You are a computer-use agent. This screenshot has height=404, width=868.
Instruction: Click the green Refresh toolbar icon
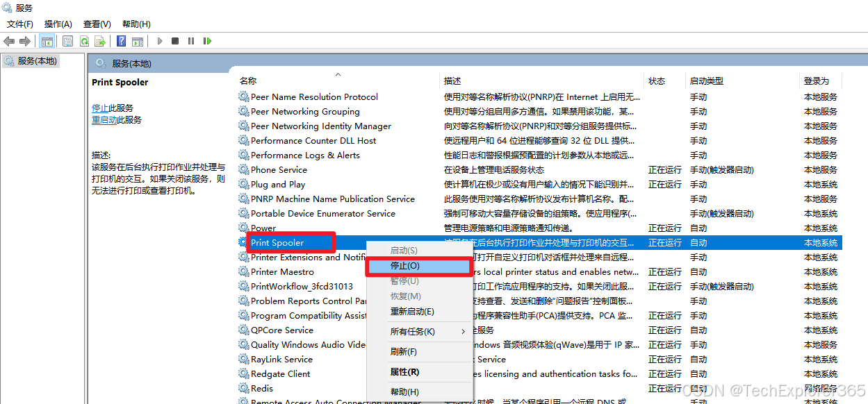pyautogui.click(x=84, y=41)
